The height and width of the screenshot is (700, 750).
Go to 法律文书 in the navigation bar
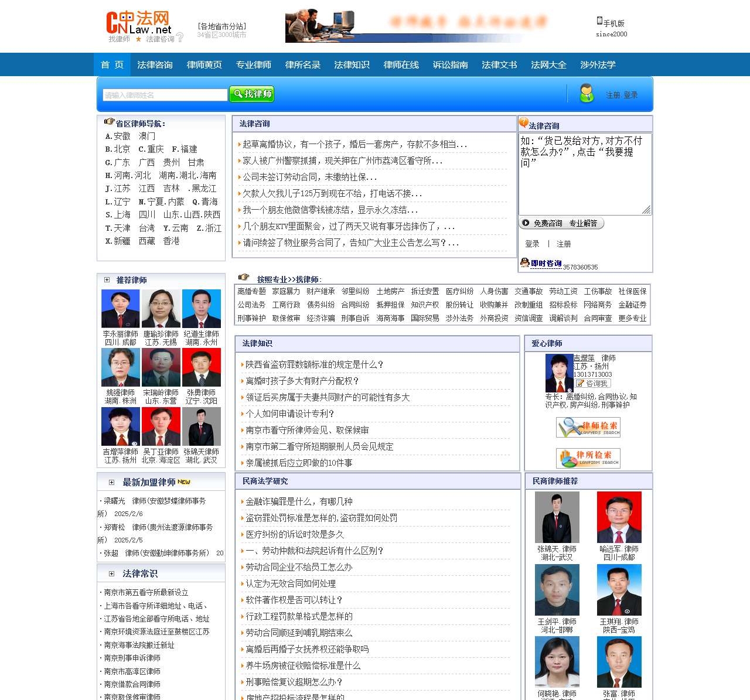pos(499,64)
